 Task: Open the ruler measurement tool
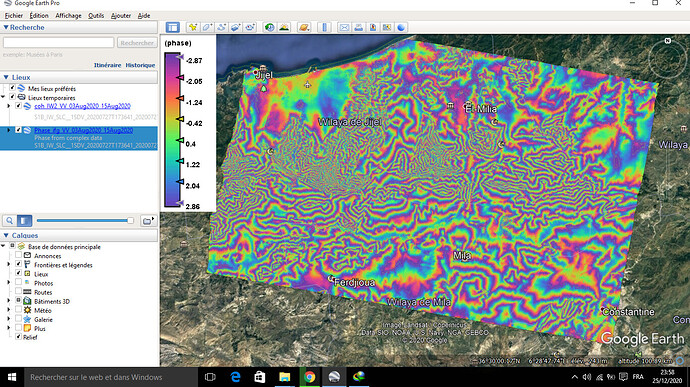click(x=324, y=27)
